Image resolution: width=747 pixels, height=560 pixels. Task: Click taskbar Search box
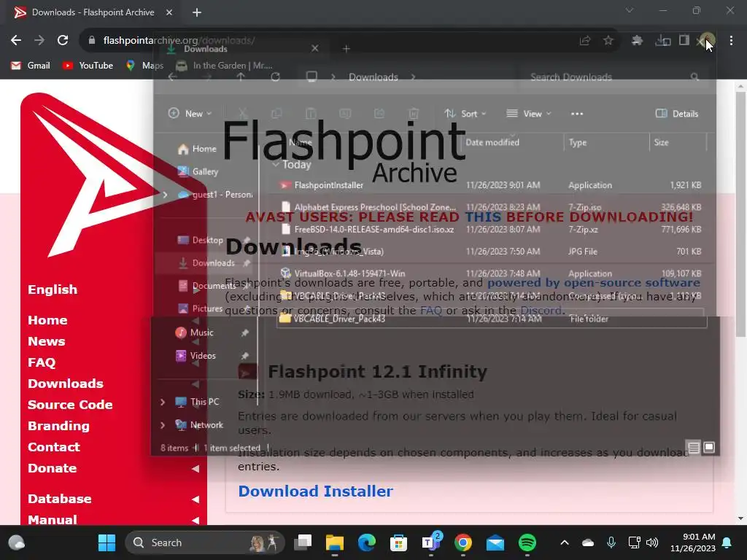tap(205, 542)
